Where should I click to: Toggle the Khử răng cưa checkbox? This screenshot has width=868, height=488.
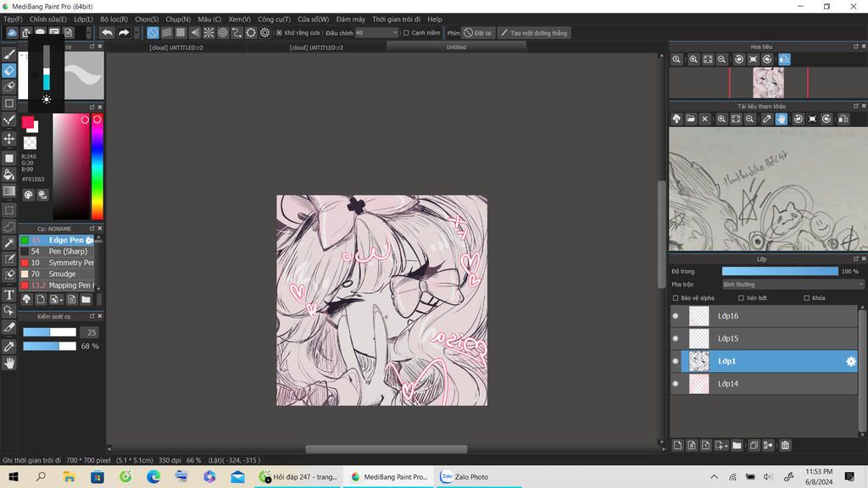[x=279, y=33]
